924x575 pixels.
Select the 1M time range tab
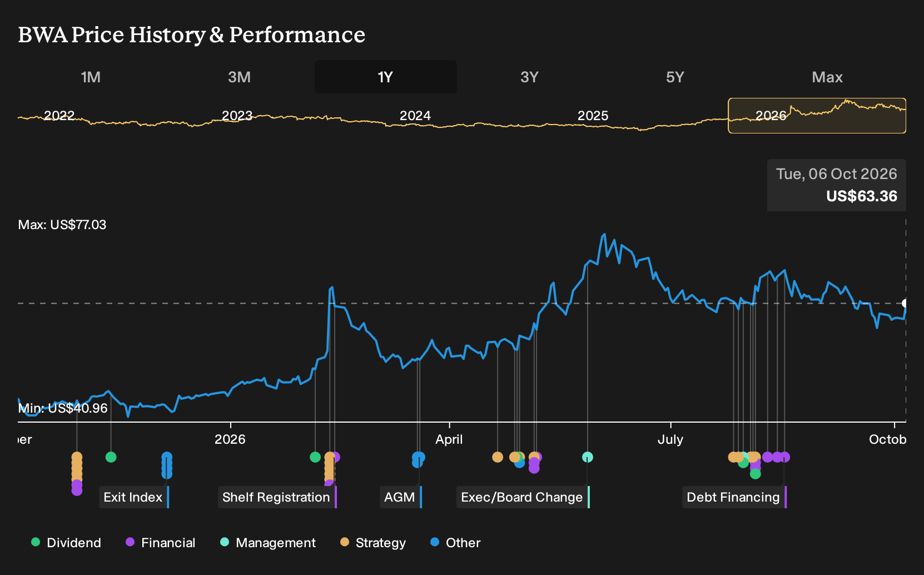[91, 77]
